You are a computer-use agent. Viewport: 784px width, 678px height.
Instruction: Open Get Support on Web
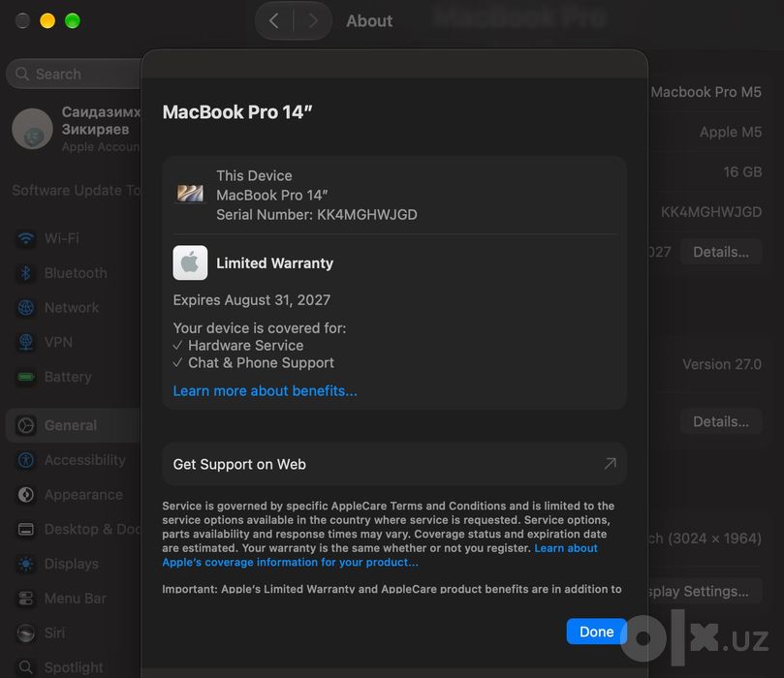[x=394, y=464]
